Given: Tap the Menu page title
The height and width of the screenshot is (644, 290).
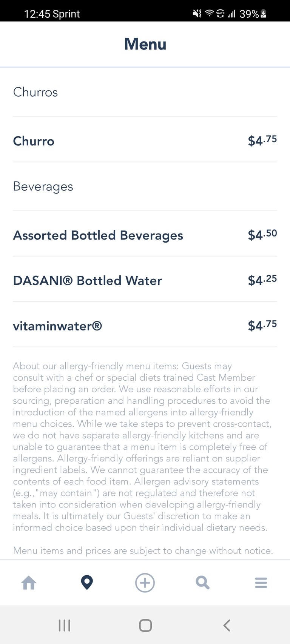Looking at the screenshot, I should [145, 44].
